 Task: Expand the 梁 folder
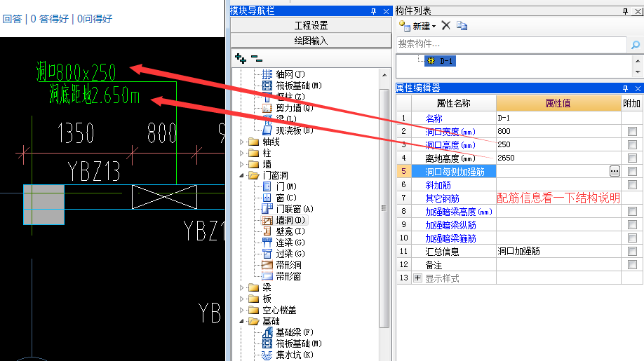click(241, 287)
